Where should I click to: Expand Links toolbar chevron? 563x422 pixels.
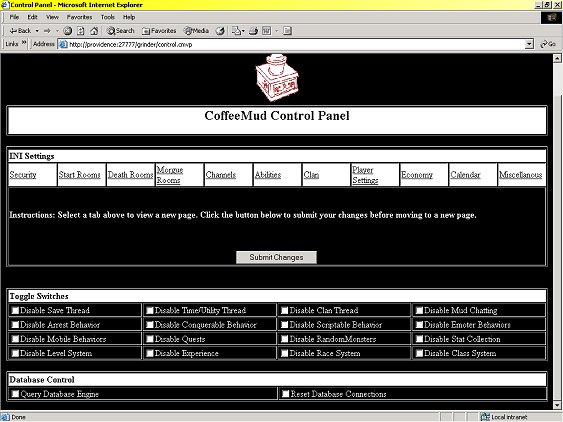pos(24,43)
